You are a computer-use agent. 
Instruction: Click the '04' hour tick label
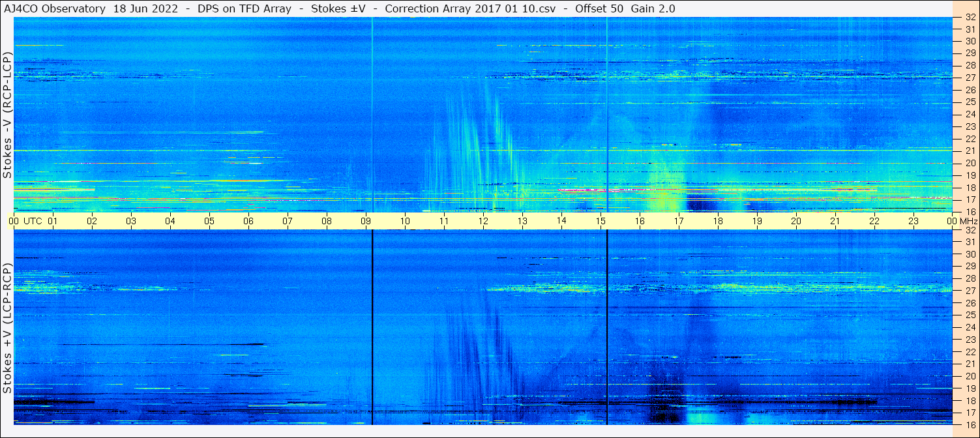pyautogui.click(x=170, y=221)
